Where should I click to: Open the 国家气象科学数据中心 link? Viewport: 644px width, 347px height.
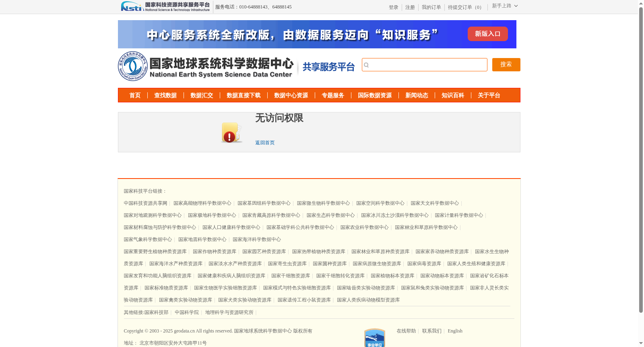148,240
